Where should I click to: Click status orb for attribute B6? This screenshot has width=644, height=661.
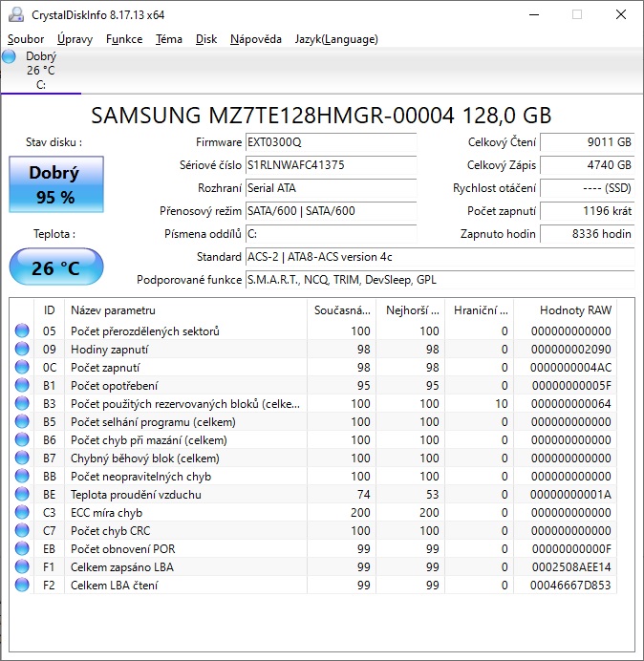[x=22, y=439]
